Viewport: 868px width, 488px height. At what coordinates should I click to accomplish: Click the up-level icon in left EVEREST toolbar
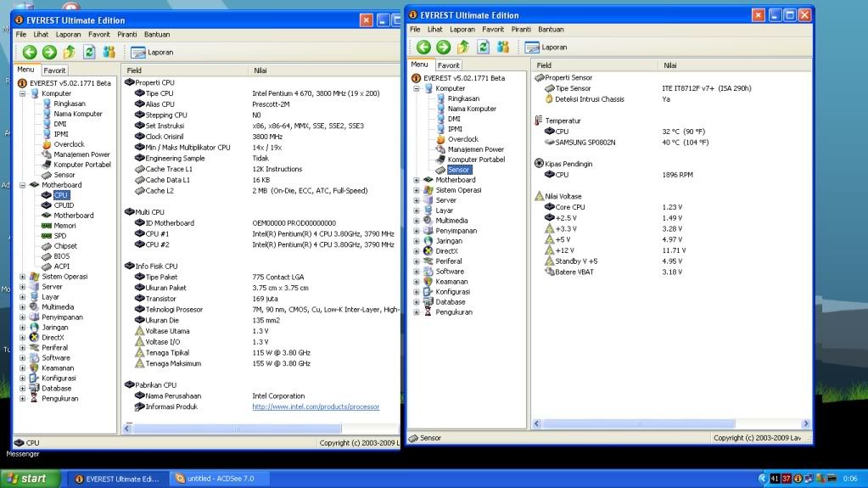(70, 52)
